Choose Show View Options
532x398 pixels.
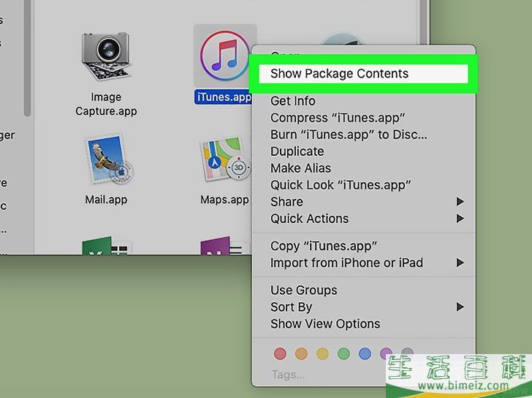pyautogui.click(x=363, y=323)
